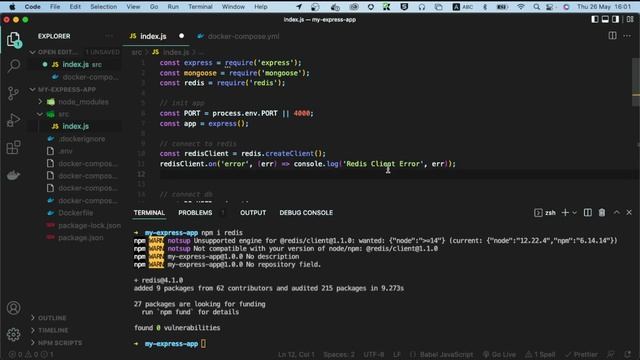Open .dockerignore file in explorer
The image size is (640, 360).
point(82,139)
